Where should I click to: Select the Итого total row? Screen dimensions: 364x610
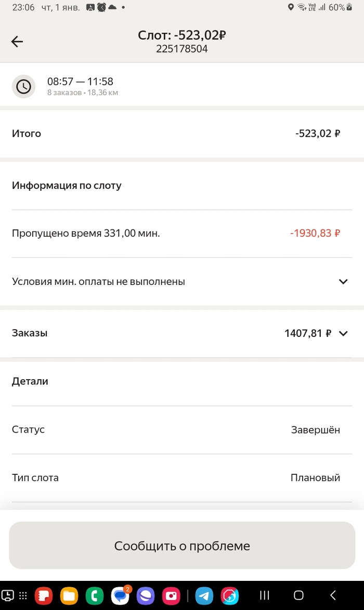click(176, 134)
